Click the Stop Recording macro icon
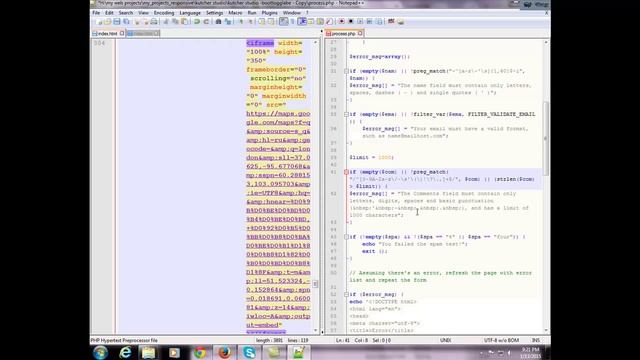Image resolution: width=640 pixels, height=360 pixels. pos(352,21)
